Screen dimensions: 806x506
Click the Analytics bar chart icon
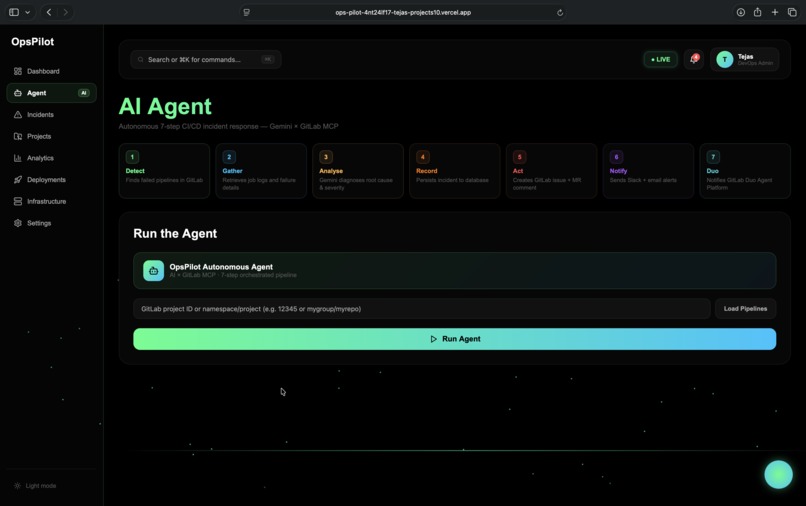[18, 158]
